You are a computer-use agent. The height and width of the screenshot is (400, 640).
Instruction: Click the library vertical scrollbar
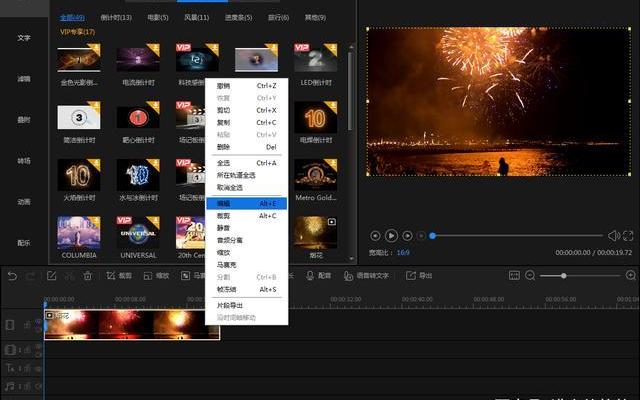[x=350, y=91]
